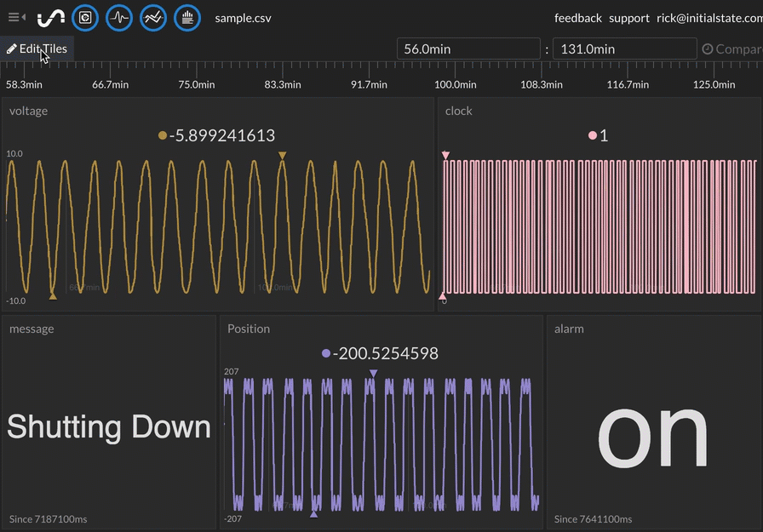Click the voltage tile's gold legend dot
This screenshot has width=763, height=532.
point(163,135)
